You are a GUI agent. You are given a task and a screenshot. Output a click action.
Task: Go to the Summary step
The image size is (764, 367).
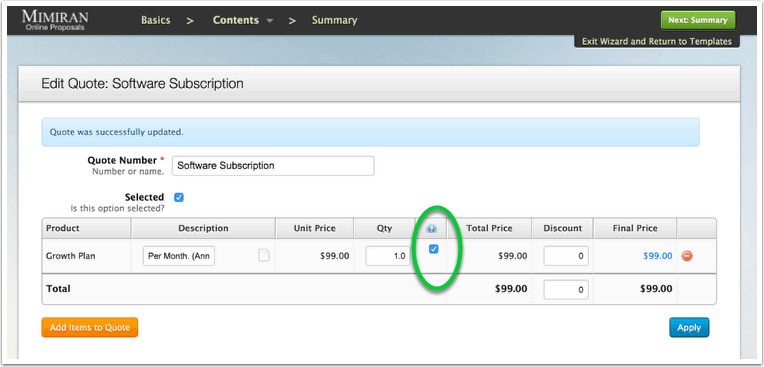pos(334,20)
